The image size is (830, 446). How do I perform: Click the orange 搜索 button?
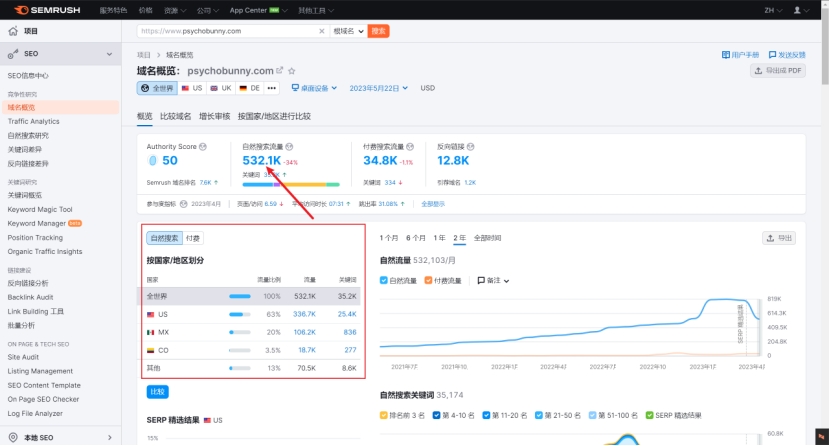pos(378,31)
